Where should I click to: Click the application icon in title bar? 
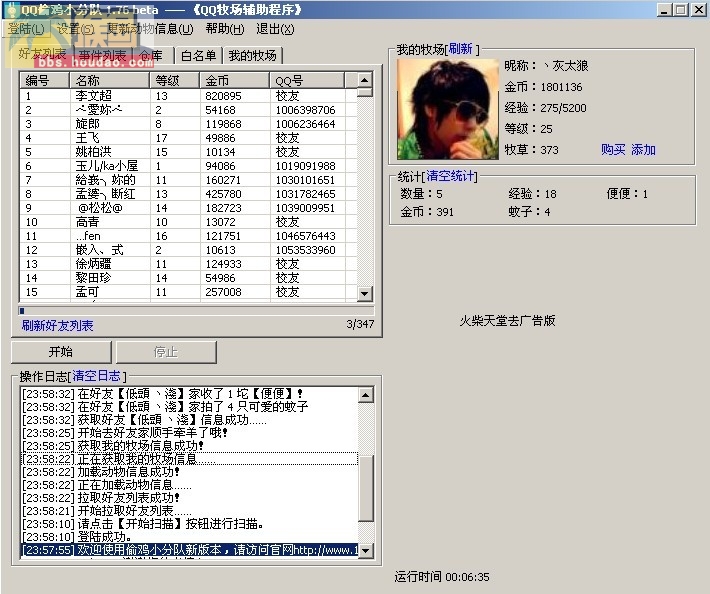[x=12, y=10]
